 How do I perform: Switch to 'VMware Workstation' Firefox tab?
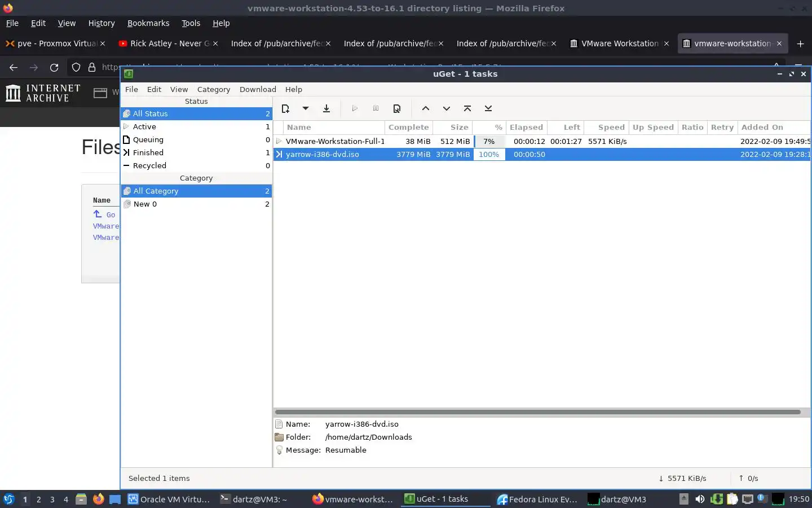click(x=619, y=43)
